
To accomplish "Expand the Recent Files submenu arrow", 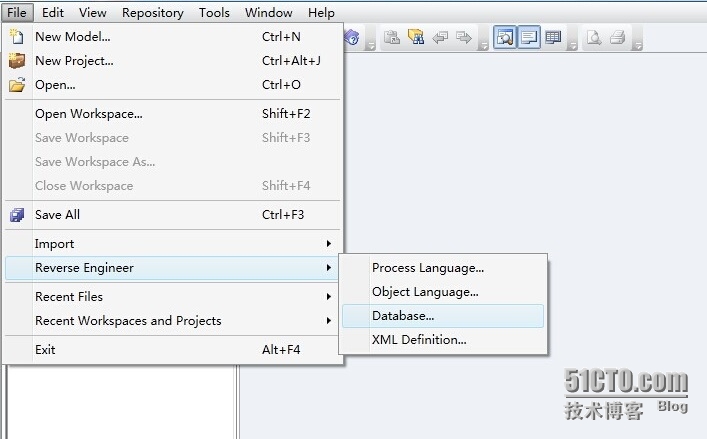I will [329, 297].
